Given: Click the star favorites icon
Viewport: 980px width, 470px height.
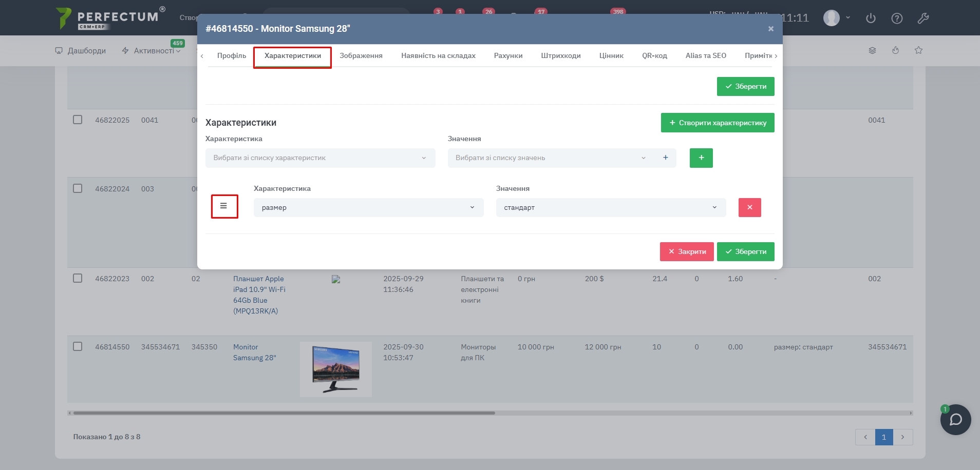Looking at the screenshot, I should coord(918,50).
